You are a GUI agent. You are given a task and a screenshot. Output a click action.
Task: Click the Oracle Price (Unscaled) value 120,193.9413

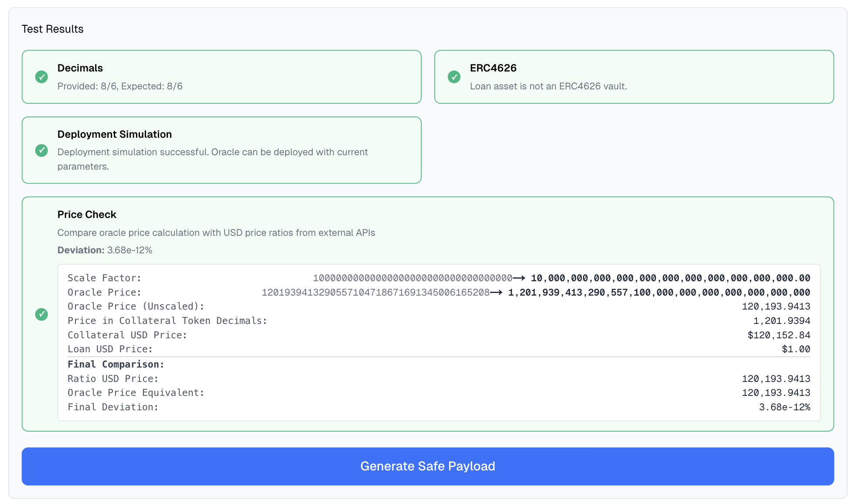click(776, 306)
